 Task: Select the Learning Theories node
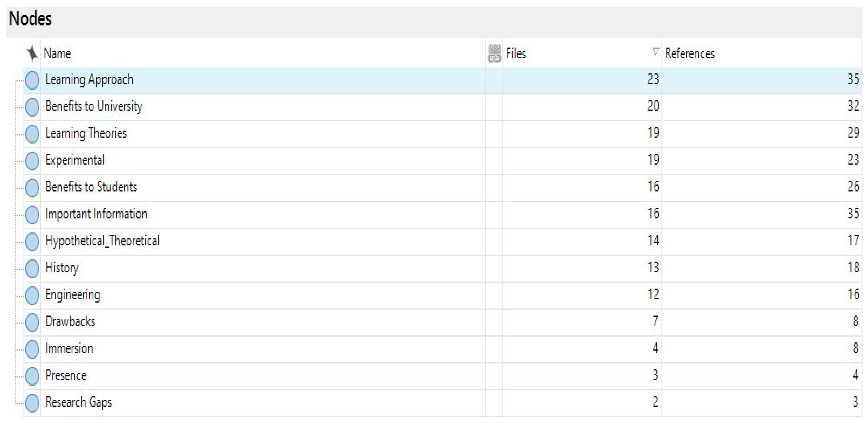click(x=86, y=133)
